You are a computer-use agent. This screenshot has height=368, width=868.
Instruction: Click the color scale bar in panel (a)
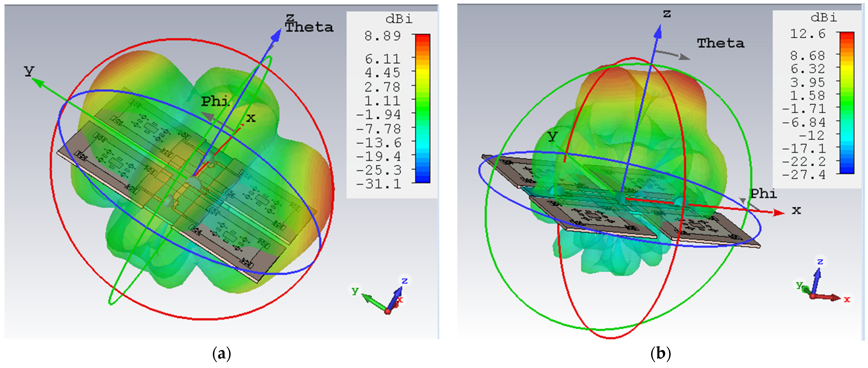pos(423,108)
